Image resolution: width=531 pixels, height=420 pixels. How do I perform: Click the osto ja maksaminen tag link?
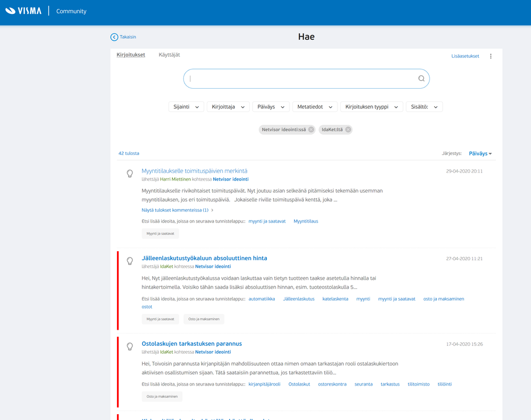tap(444, 299)
